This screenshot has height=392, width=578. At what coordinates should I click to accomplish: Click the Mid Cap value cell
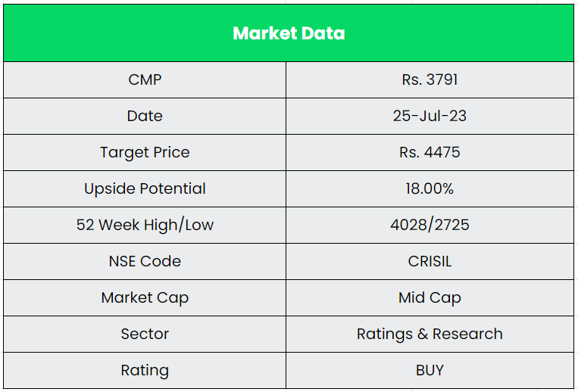pyautogui.click(x=430, y=297)
